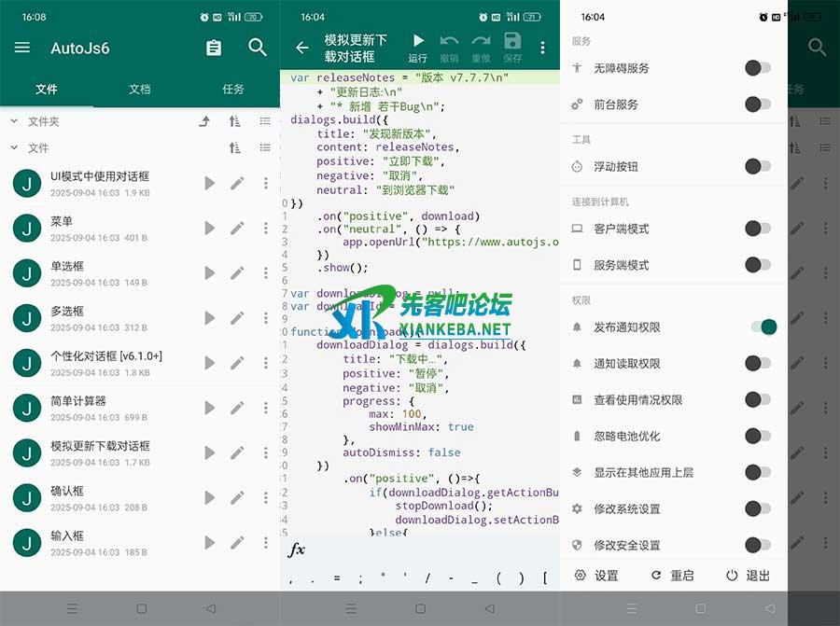The width and height of the screenshot is (840, 626).
Task: Turn off the 发布通知权限 switch
Action: [x=762, y=327]
